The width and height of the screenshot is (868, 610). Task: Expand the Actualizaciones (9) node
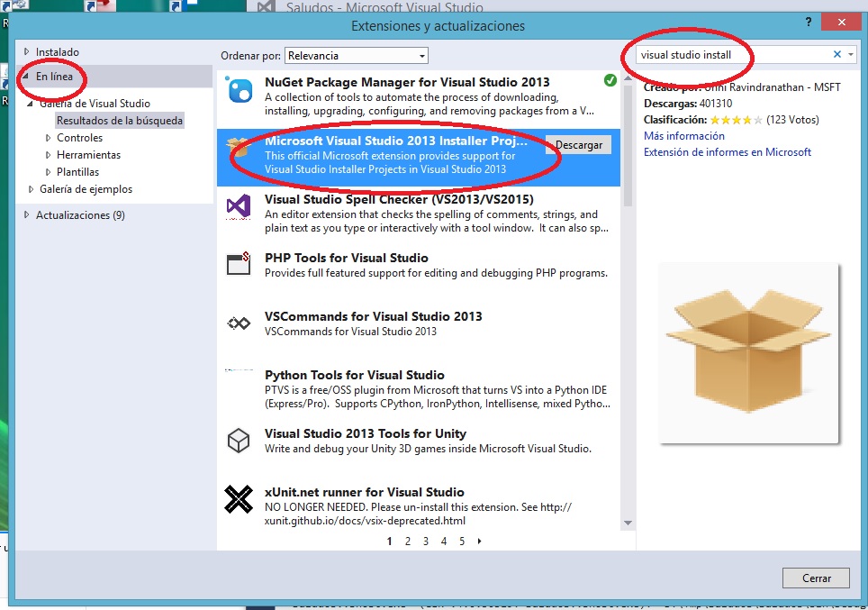point(26,215)
